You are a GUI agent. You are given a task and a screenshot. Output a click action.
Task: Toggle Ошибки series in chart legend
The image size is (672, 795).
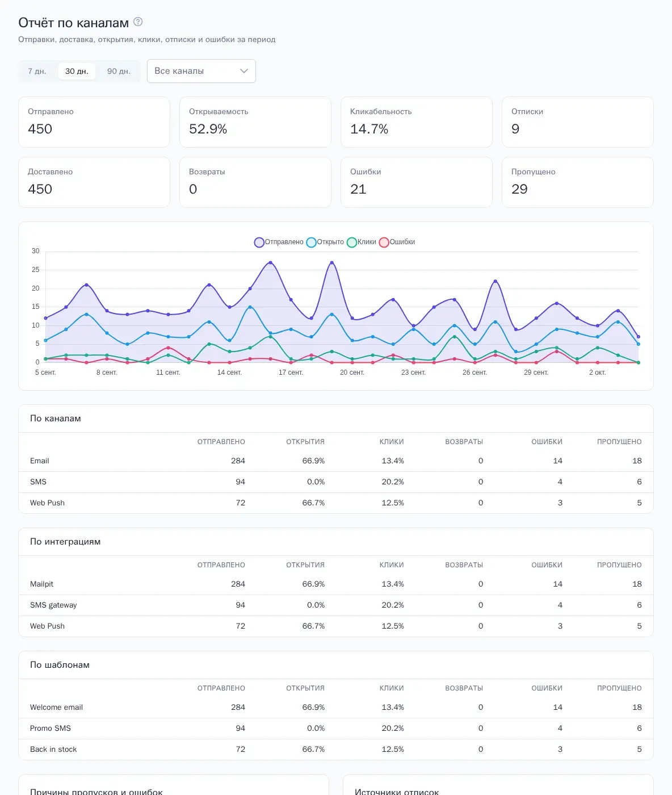click(x=397, y=242)
